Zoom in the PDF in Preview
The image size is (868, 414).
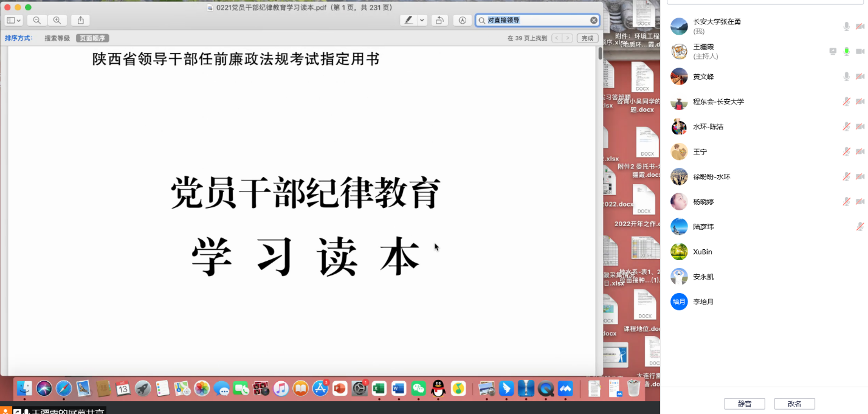click(57, 20)
